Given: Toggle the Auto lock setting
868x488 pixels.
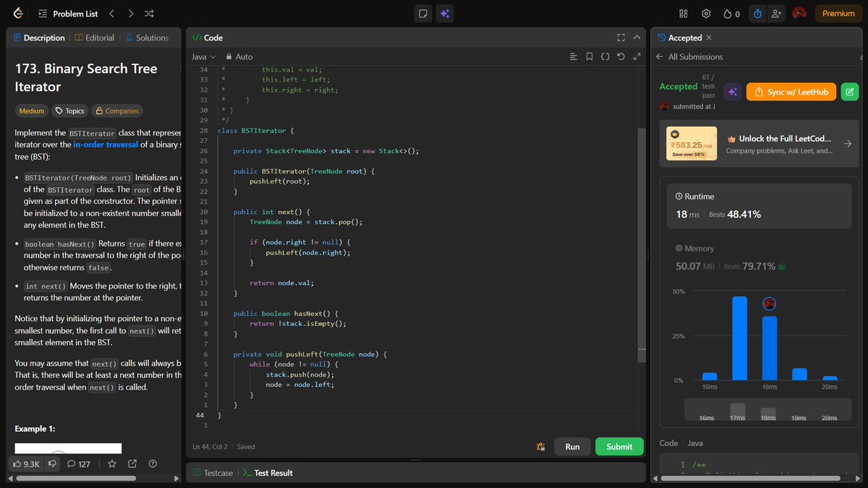Looking at the screenshot, I should coord(239,56).
